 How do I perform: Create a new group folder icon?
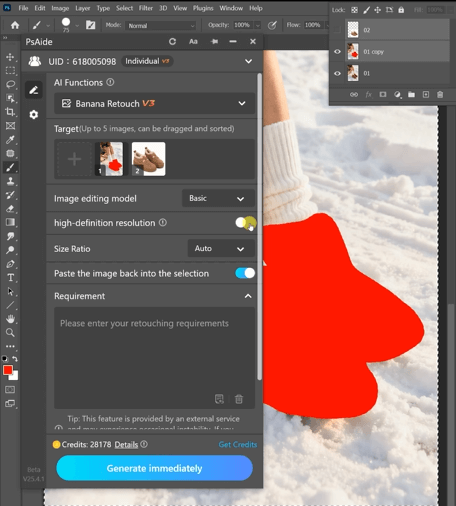[411, 95]
